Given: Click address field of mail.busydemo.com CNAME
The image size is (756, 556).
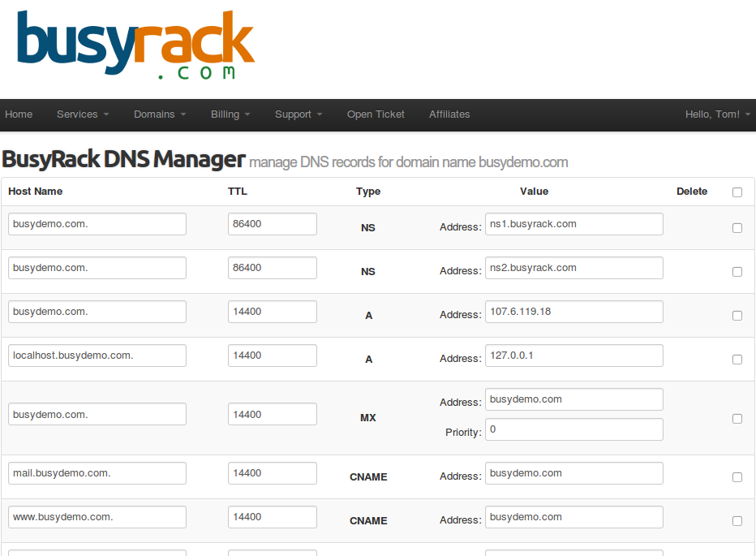Looking at the screenshot, I should pos(574,473).
